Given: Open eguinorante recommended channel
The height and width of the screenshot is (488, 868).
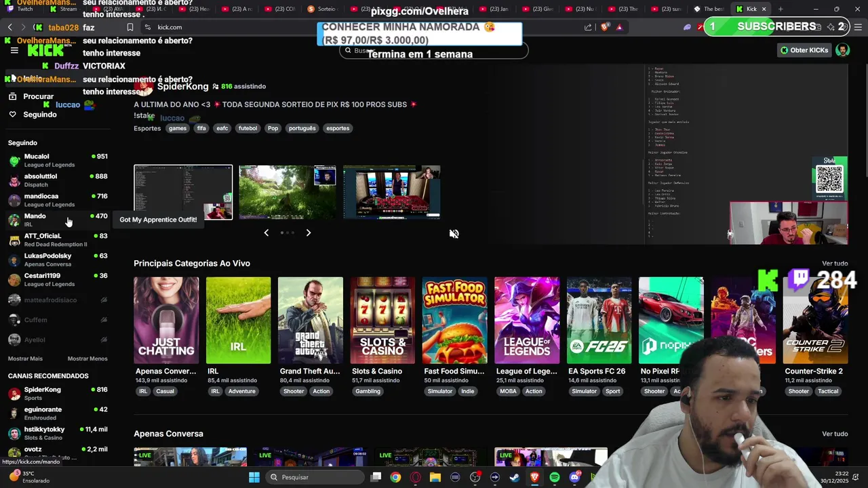Looking at the screenshot, I should coord(58,413).
